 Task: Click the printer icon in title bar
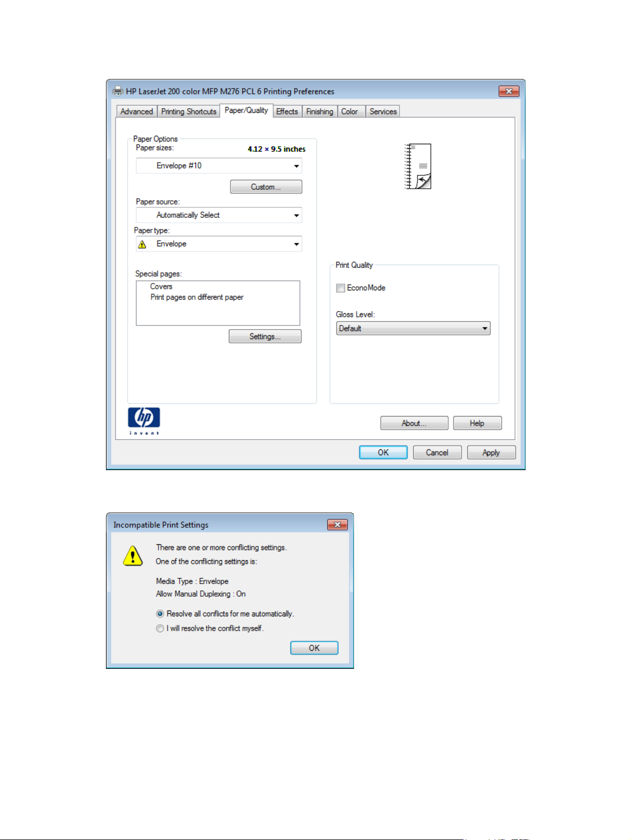[x=118, y=91]
